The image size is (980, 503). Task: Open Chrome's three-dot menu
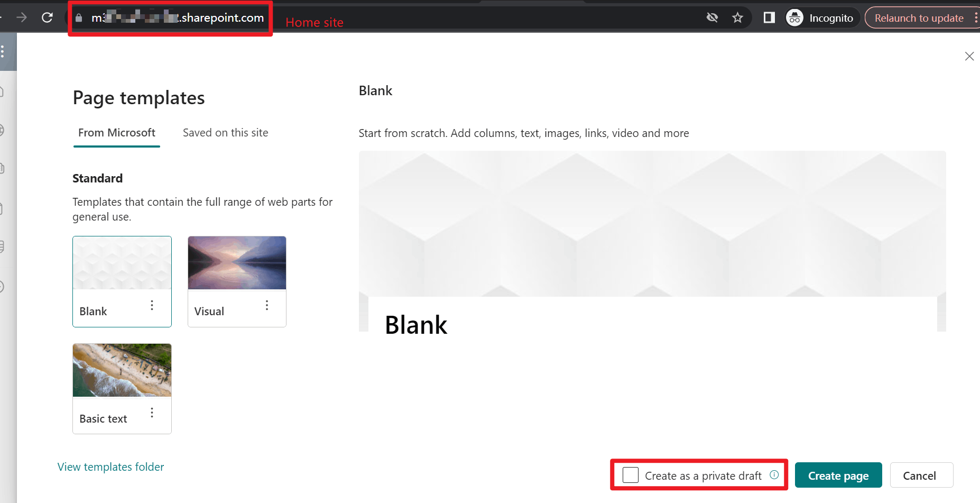tap(976, 17)
